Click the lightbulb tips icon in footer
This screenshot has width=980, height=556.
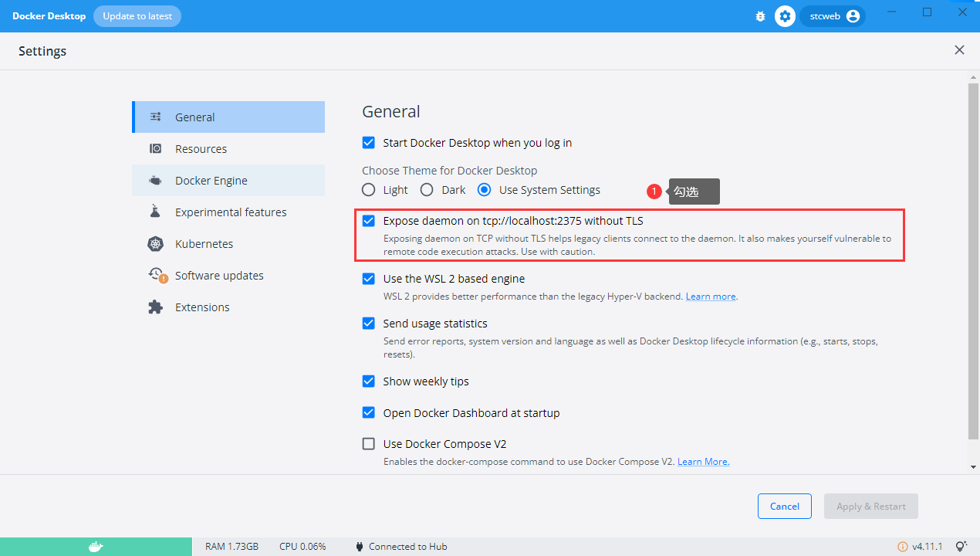[x=961, y=547]
